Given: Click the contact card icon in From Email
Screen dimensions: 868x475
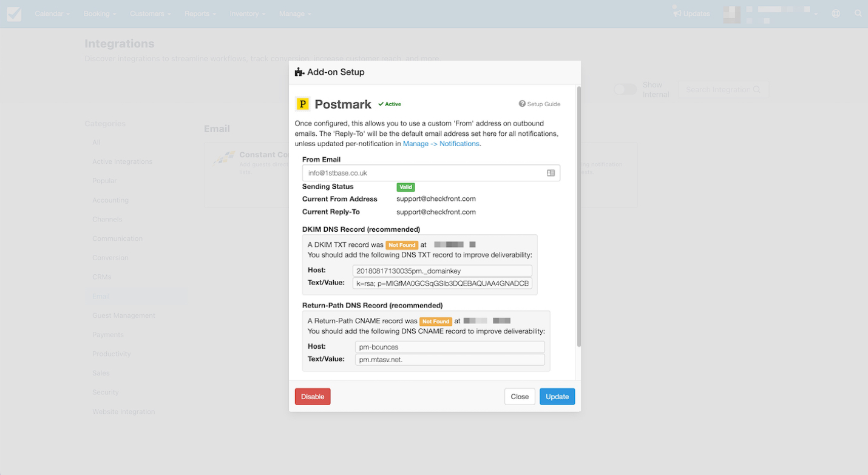Looking at the screenshot, I should tap(551, 173).
